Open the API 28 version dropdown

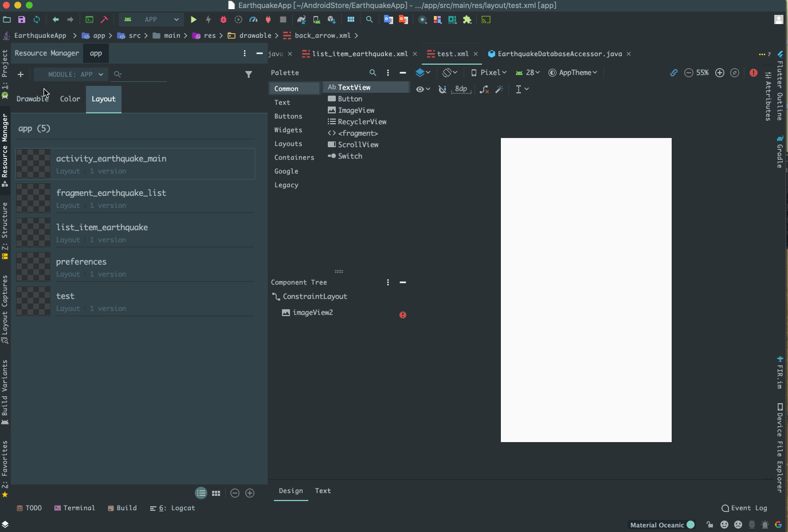pos(527,73)
